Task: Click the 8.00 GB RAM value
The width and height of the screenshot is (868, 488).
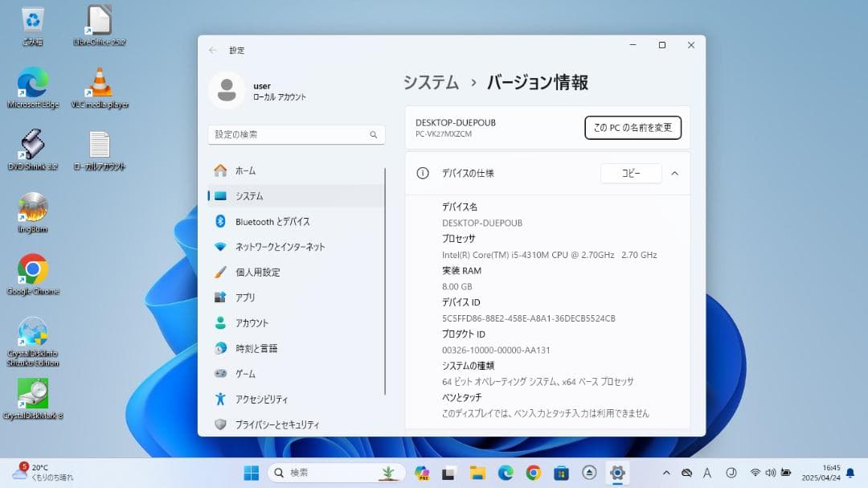Action: pyautogui.click(x=457, y=287)
